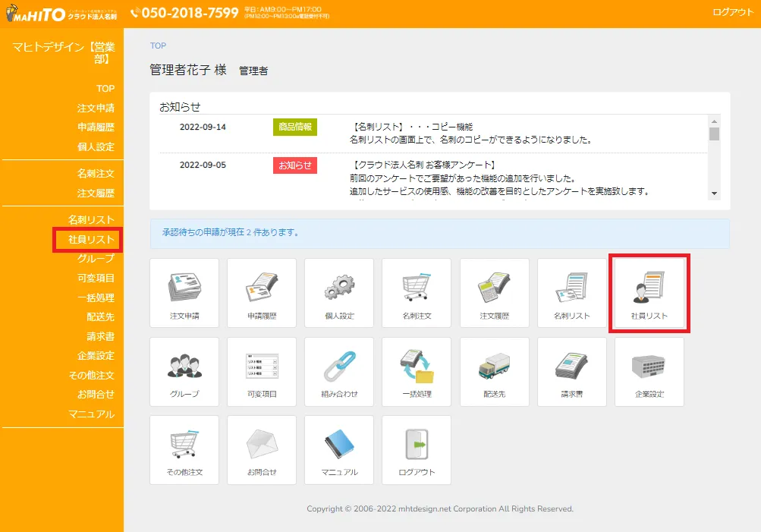Open the 注文申請 icon tile
The height and width of the screenshot is (532, 761).
(184, 293)
